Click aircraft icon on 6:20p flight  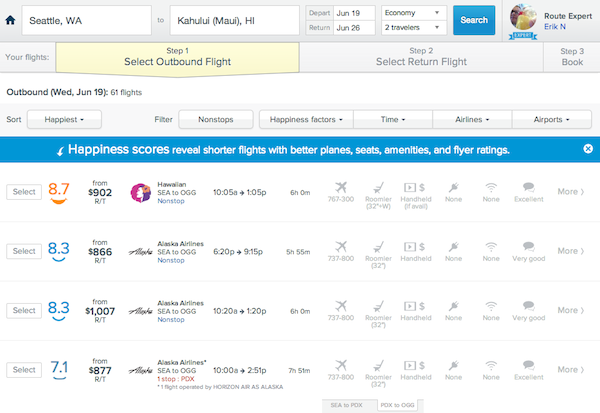coord(341,246)
